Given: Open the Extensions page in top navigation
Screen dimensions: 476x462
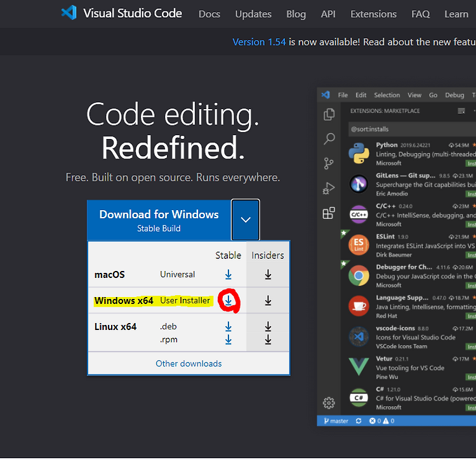Looking at the screenshot, I should pos(373,14).
